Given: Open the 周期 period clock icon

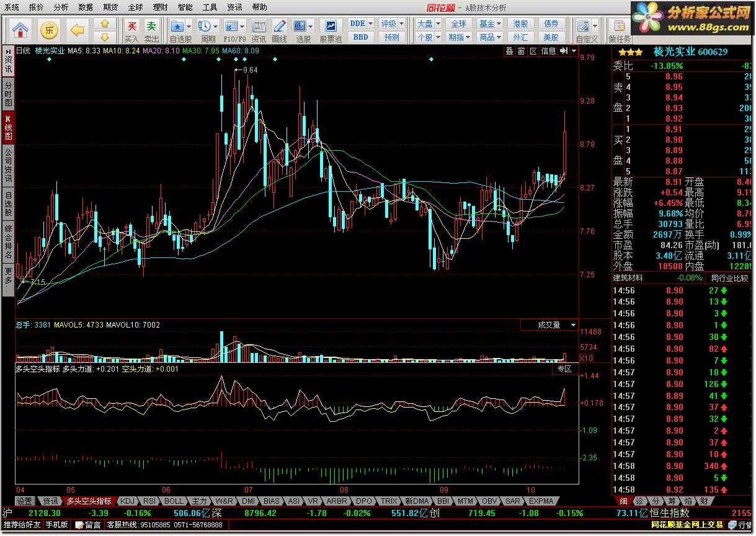Looking at the screenshot, I should click(x=205, y=26).
